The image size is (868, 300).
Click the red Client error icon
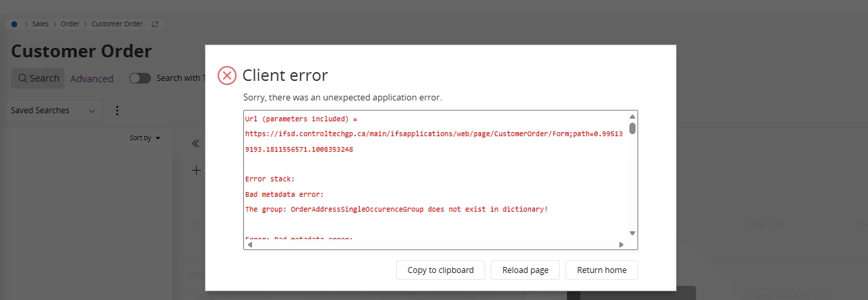tap(227, 76)
